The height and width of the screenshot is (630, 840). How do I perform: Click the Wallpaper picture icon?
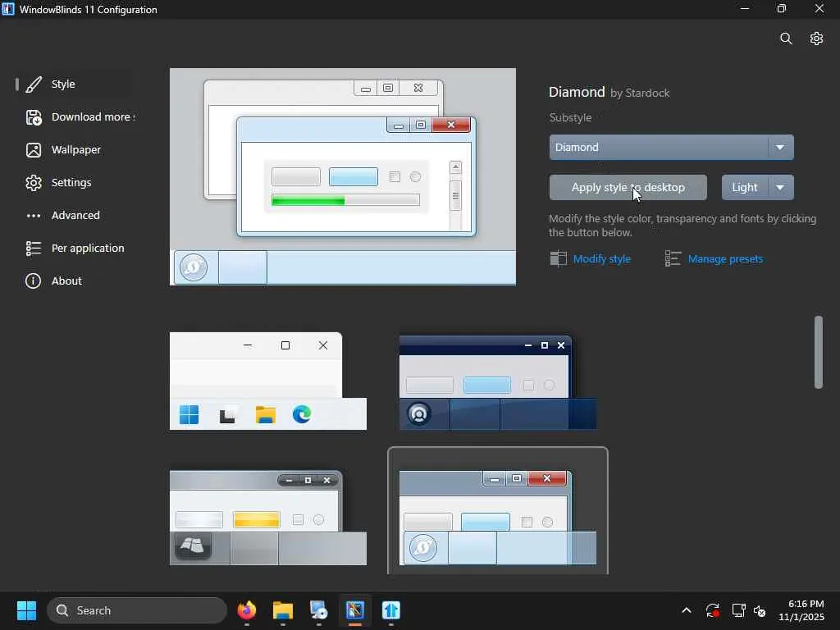pyautogui.click(x=33, y=150)
